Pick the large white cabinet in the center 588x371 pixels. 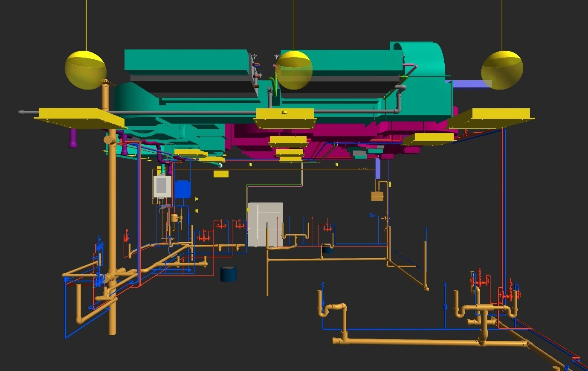(265, 224)
